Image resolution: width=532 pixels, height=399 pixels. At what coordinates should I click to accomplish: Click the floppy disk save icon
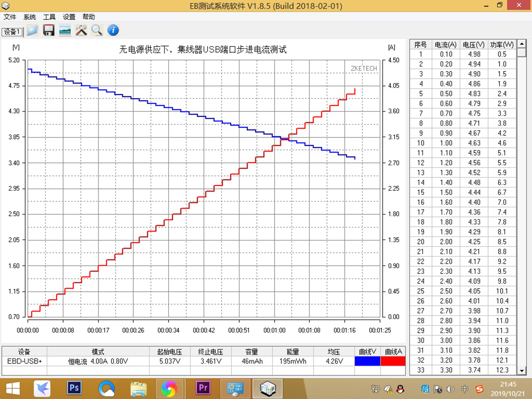(49, 30)
